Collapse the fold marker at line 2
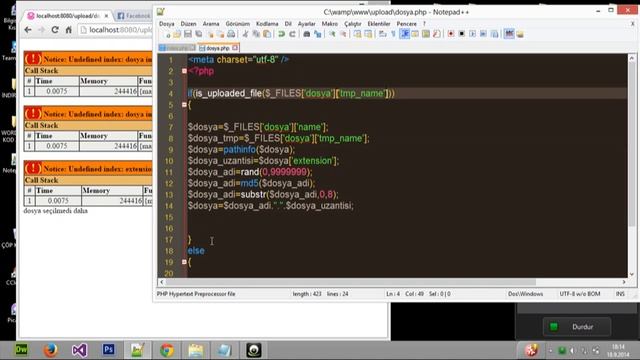 184,71
